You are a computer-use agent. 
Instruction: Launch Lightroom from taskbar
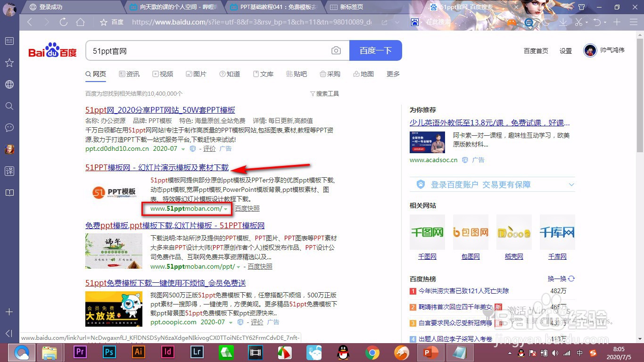pos(197,352)
